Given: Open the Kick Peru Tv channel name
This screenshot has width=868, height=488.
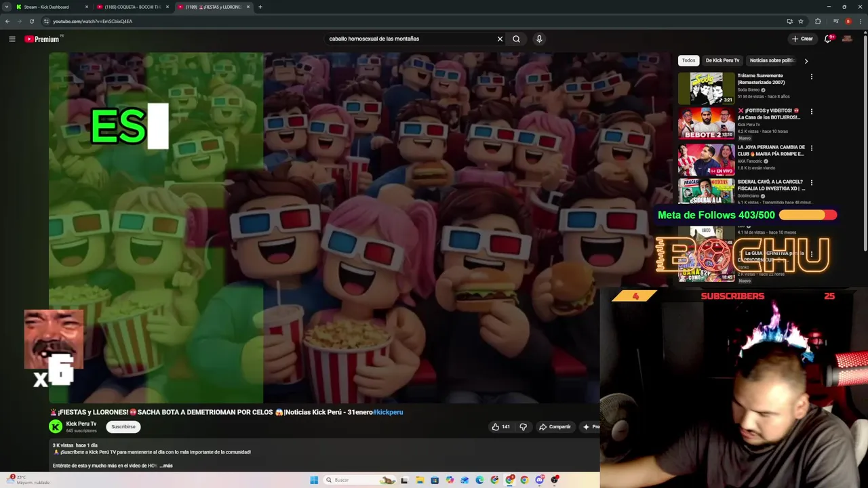Looking at the screenshot, I should tap(81, 424).
